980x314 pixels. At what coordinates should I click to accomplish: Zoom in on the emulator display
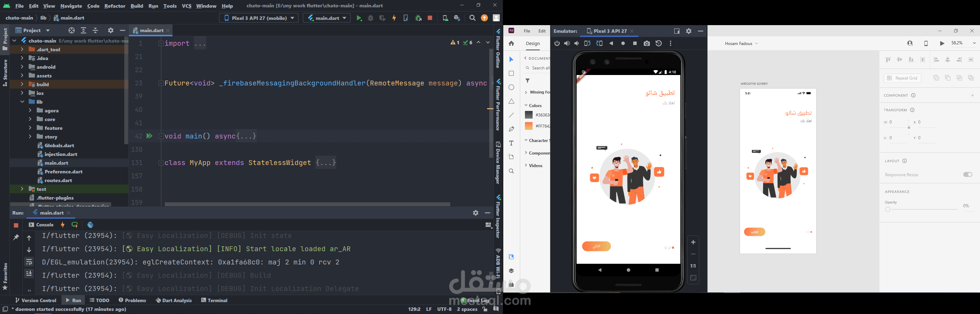[693, 242]
